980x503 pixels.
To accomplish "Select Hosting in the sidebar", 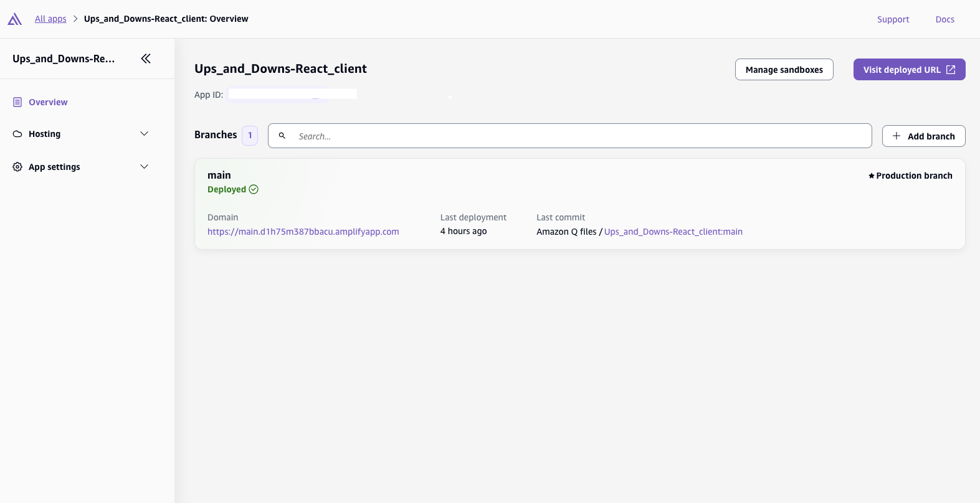I will coord(44,134).
